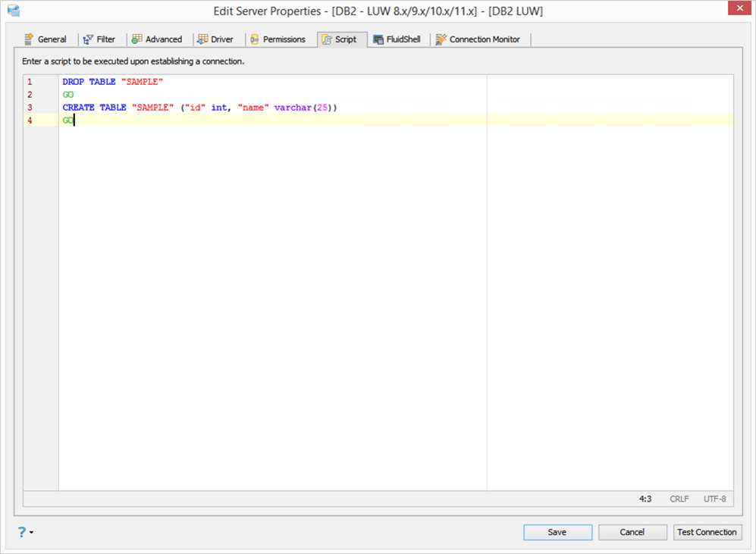Click the Connection Monitor icon
Viewport: 756px width, 554px height.
[x=441, y=39]
